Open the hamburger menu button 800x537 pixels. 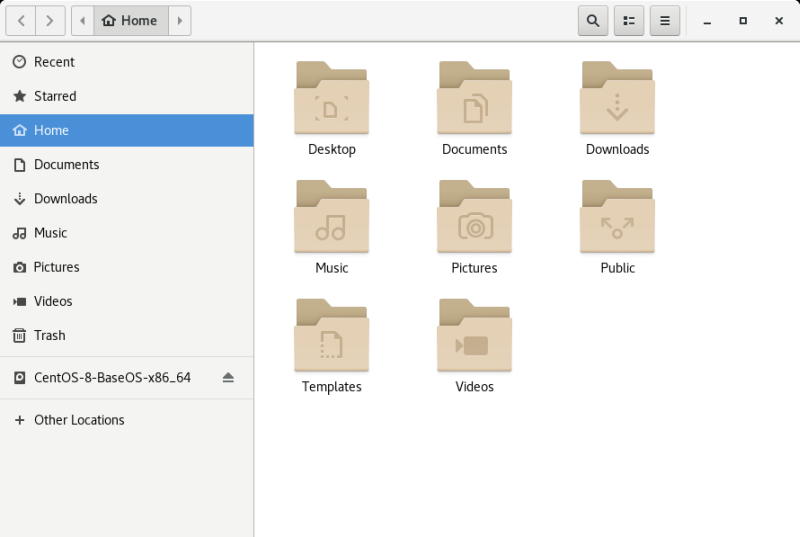665,20
